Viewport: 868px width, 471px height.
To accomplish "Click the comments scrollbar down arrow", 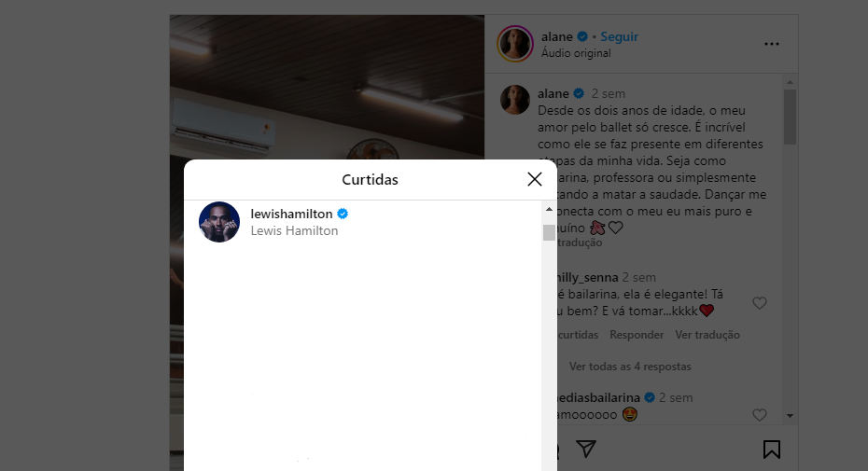I will coord(790,416).
